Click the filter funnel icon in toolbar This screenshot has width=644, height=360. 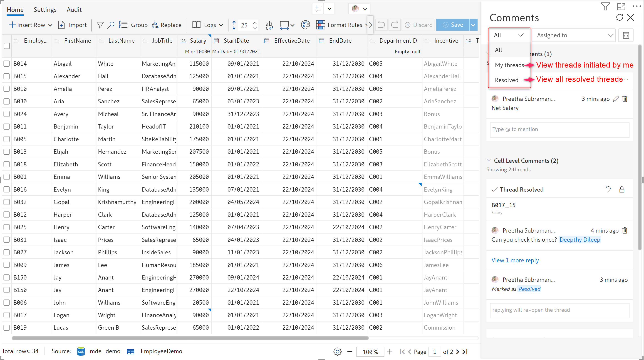pyautogui.click(x=100, y=25)
